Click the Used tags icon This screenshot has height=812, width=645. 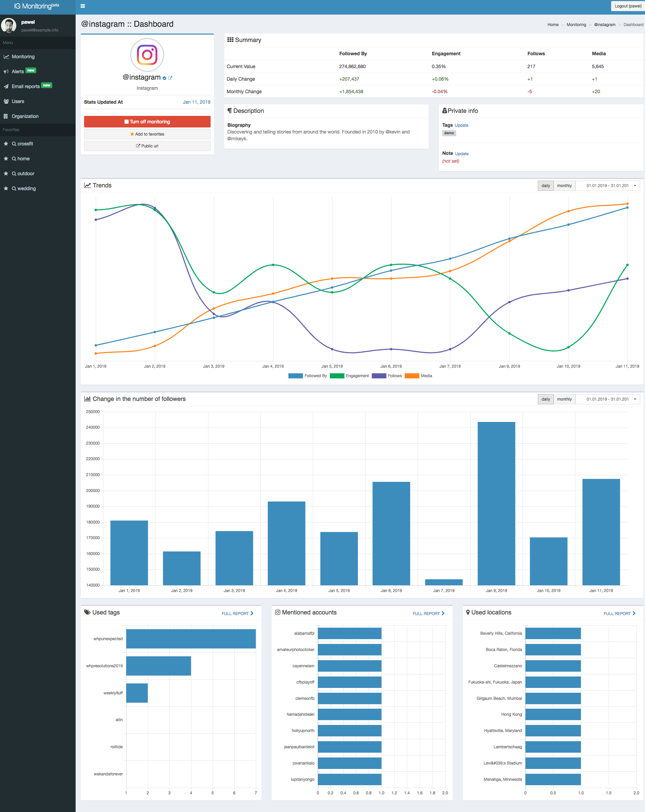(x=87, y=612)
